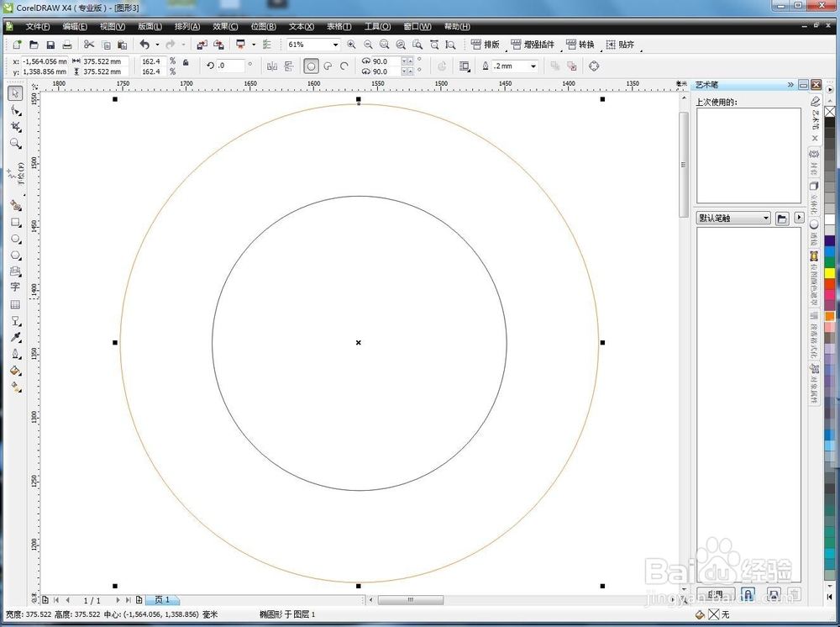Select the Interactive Fill tool

[15, 387]
